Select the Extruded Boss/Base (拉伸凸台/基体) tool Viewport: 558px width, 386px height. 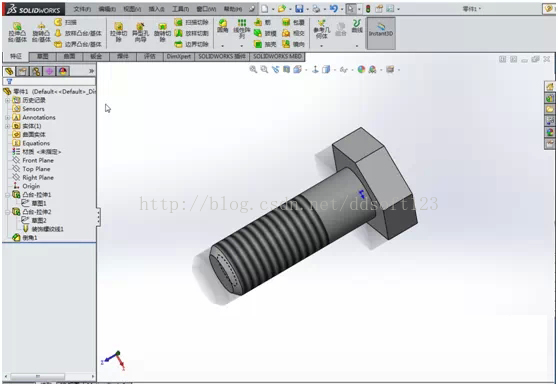pyautogui.click(x=17, y=32)
